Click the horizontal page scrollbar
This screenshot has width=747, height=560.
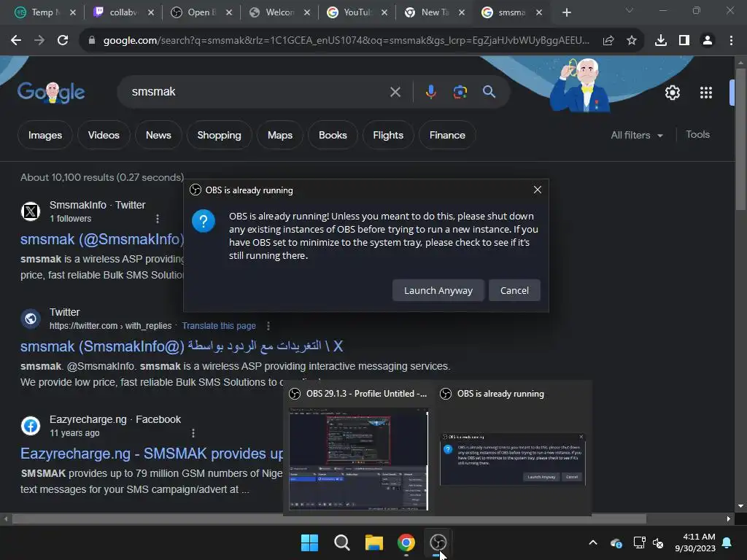(329, 518)
